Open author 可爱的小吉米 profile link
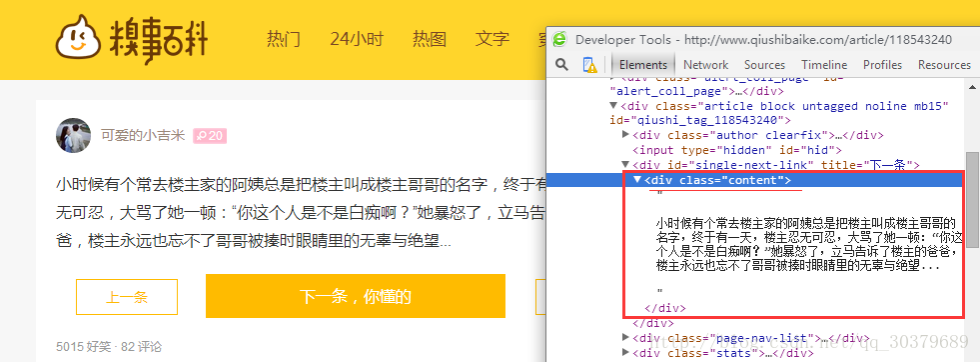The image size is (980, 362). tap(143, 135)
